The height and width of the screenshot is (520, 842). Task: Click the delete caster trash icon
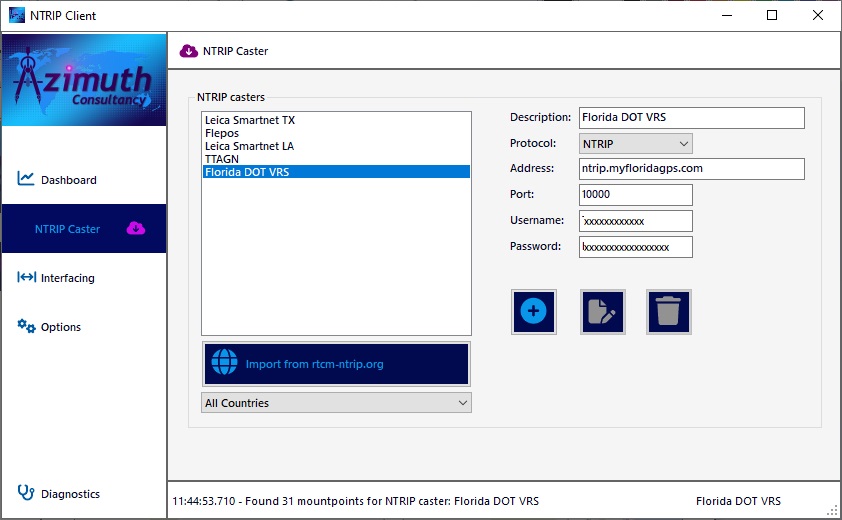click(x=668, y=312)
